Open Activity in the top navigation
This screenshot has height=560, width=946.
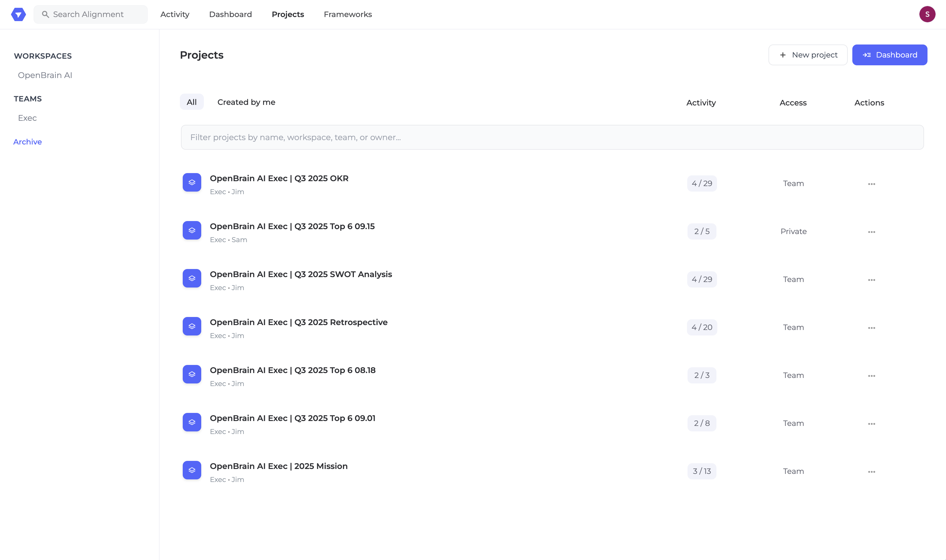coord(175,14)
